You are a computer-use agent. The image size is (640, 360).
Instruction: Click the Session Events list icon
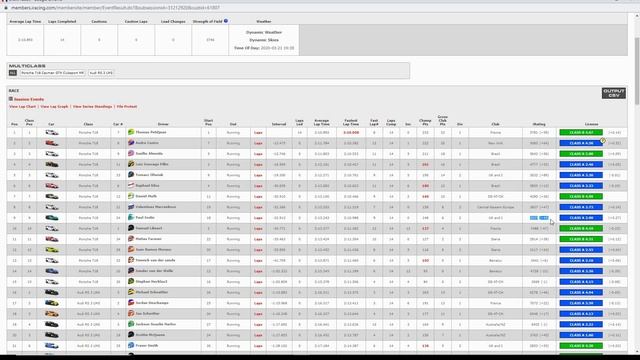point(11,99)
